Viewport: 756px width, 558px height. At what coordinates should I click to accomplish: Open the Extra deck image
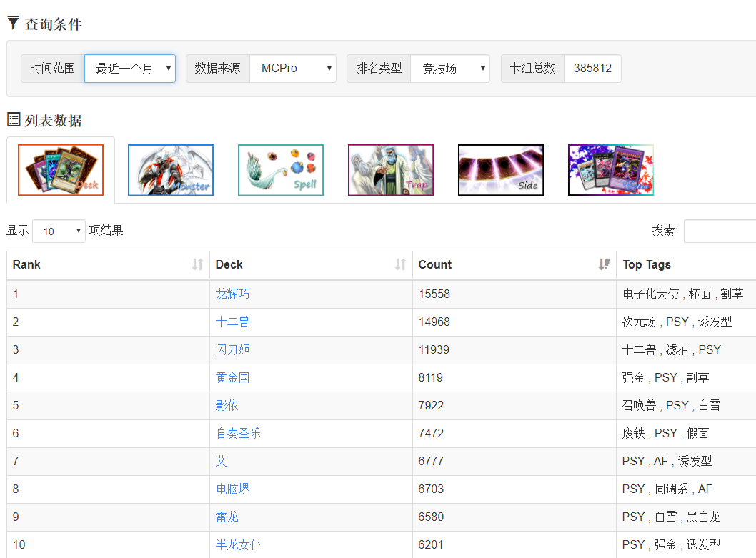[611, 170]
